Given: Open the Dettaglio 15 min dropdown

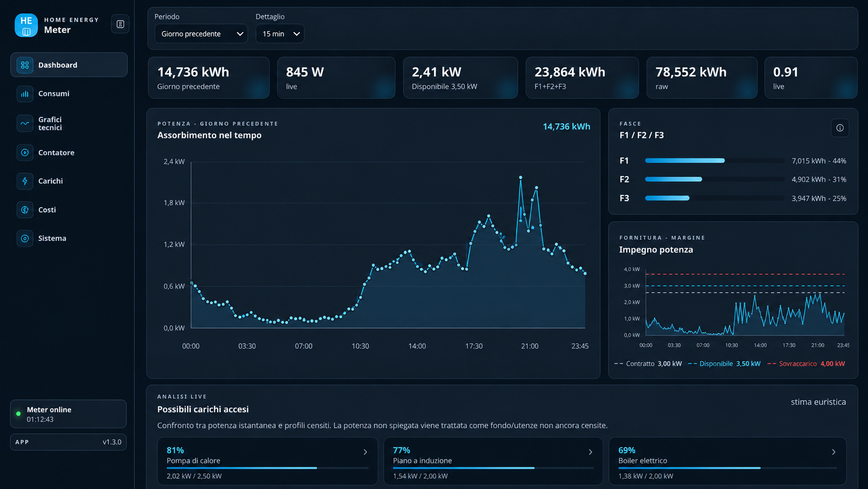Looking at the screenshot, I should pyautogui.click(x=280, y=34).
